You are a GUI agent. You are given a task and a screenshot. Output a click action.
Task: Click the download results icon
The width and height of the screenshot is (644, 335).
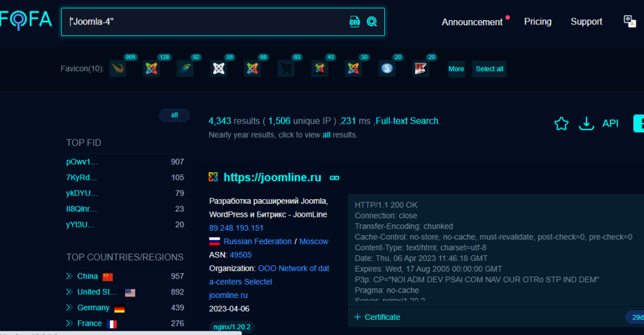586,124
